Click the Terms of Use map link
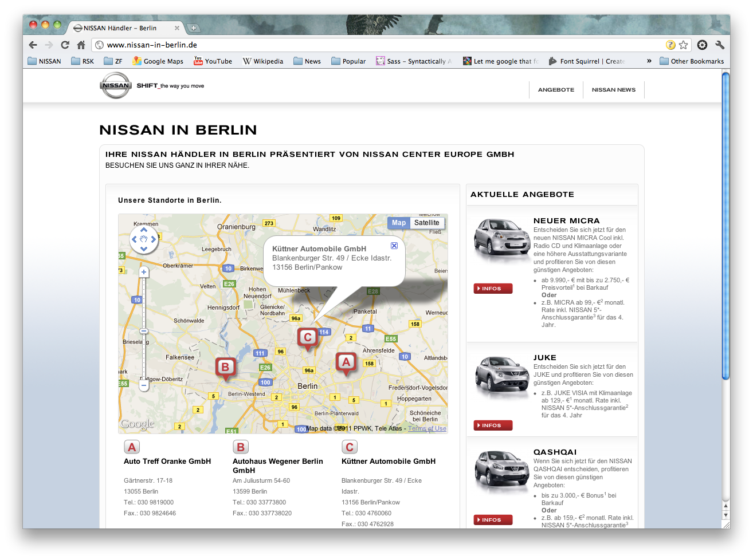This screenshot has width=753, height=560. (x=427, y=428)
